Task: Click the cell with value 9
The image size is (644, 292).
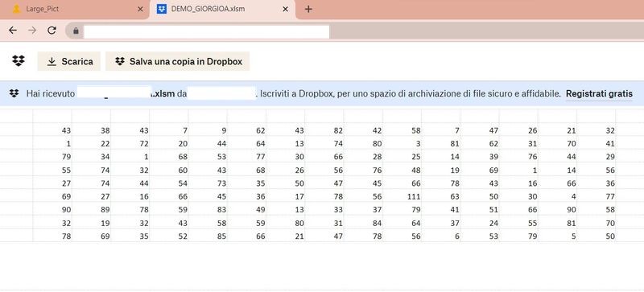Action: tap(208, 130)
